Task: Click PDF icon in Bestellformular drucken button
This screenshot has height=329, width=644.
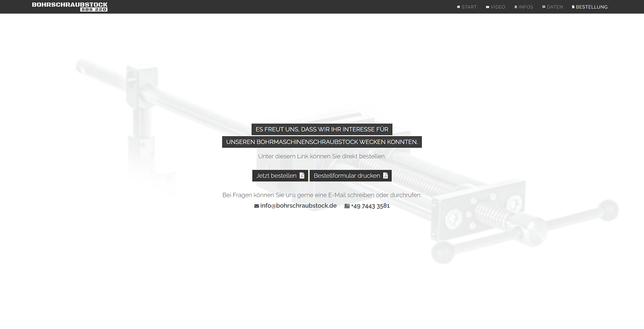Action: tap(385, 175)
